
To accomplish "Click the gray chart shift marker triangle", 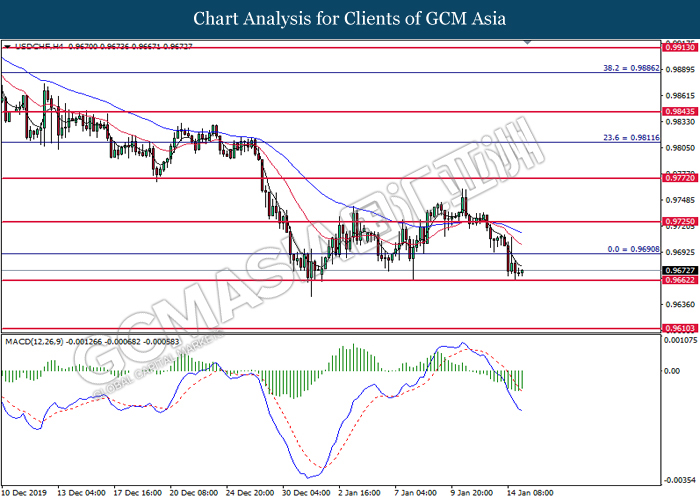I will click(527, 42).
